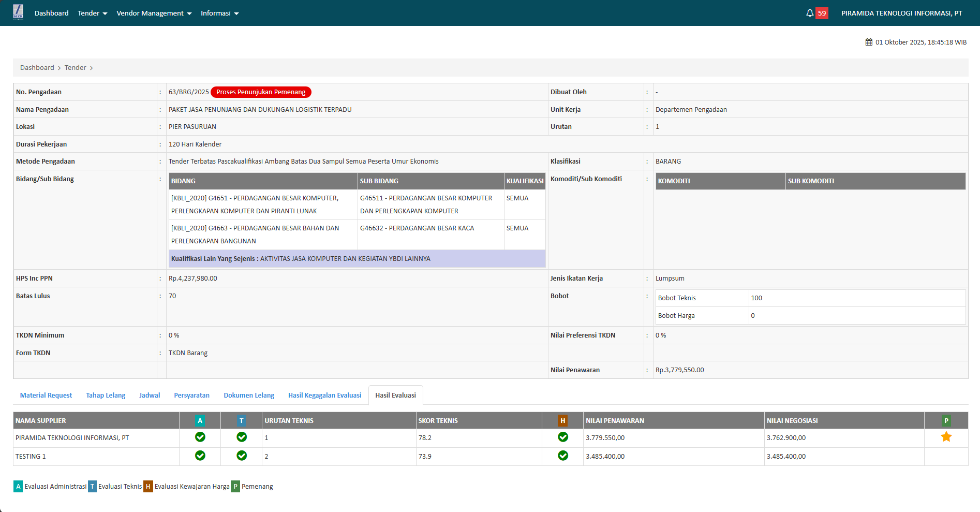Click the winner star icon for PIRAMIDA
Screen dimensions: 980x512
pyautogui.click(x=946, y=437)
